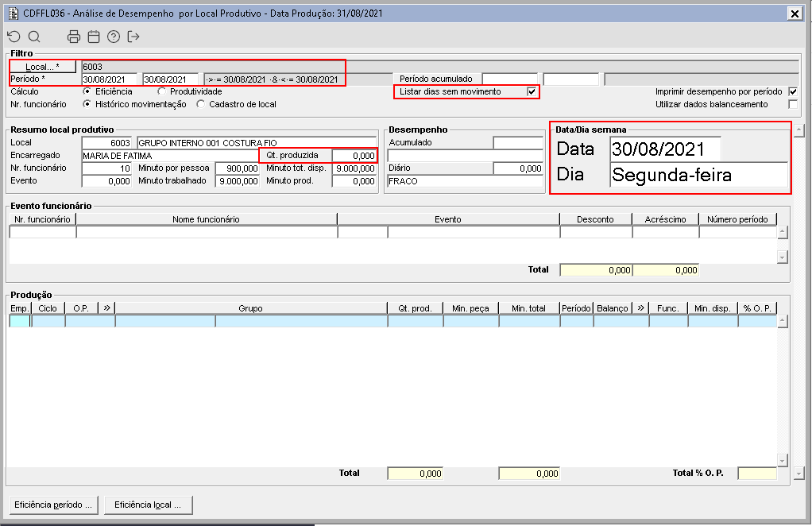
Task: Click the window title bar document icon
Action: [13, 13]
